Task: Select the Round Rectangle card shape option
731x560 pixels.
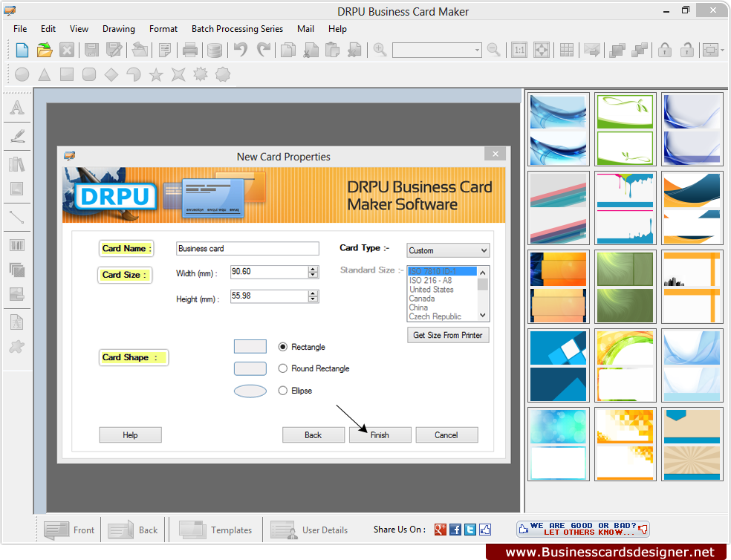Action: (282, 368)
